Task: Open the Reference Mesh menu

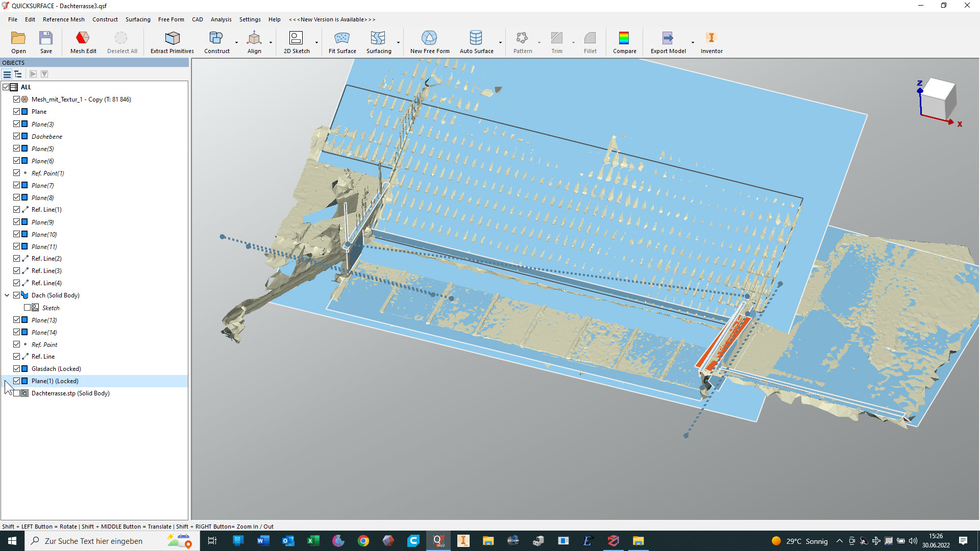Action: [x=63, y=19]
